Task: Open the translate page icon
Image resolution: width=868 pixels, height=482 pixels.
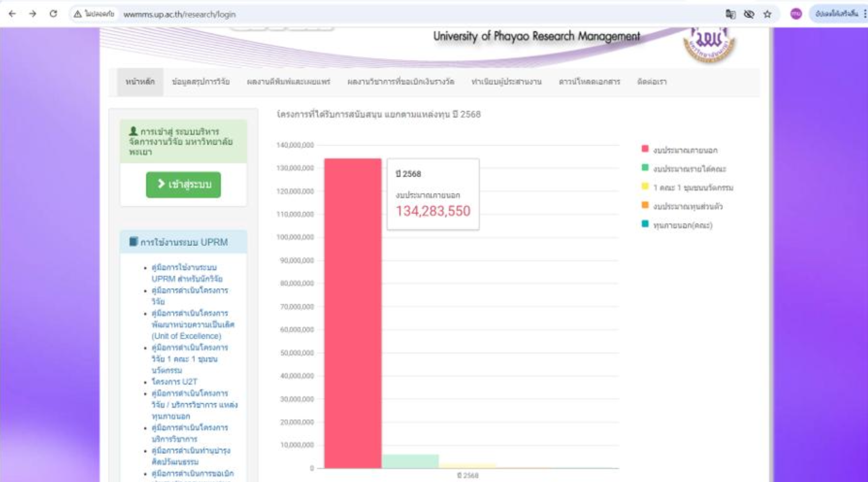Action: (730, 14)
